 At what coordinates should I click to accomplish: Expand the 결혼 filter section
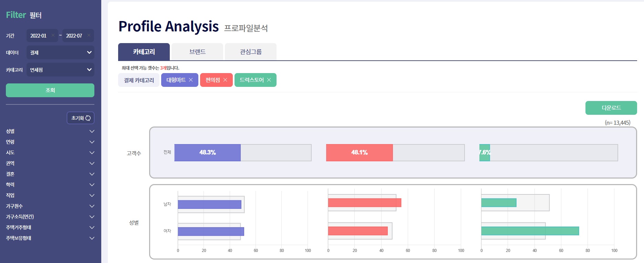click(50, 174)
